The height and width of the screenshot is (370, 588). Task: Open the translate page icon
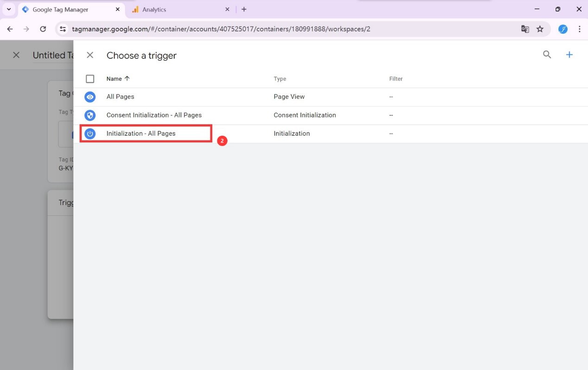coord(525,29)
